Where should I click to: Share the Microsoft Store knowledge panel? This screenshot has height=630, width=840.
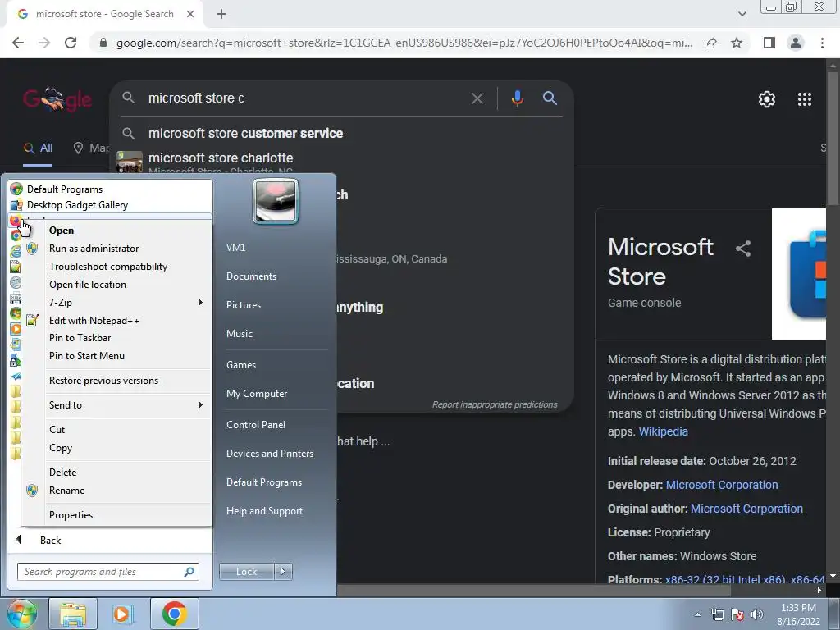[x=743, y=248]
